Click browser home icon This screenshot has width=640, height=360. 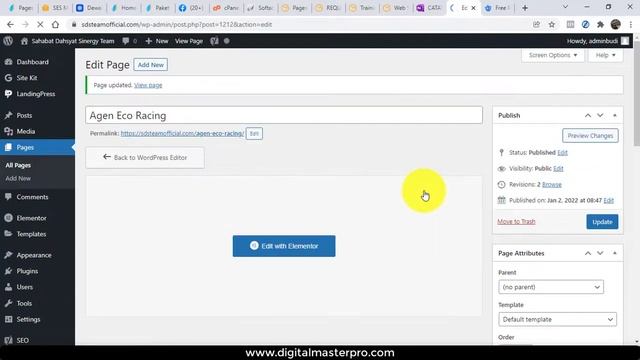(x=55, y=24)
